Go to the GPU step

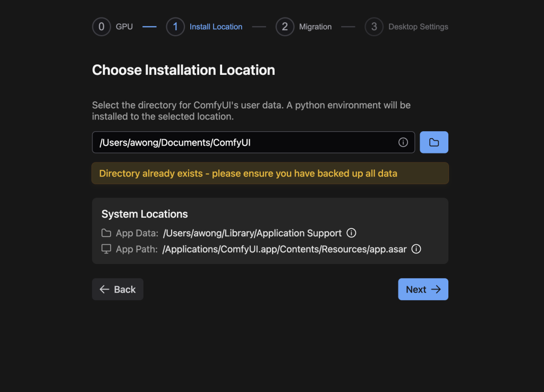[113, 27]
